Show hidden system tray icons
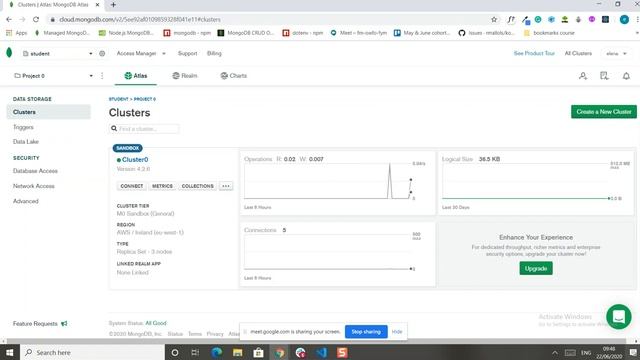640x360 pixels. click(x=555, y=353)
